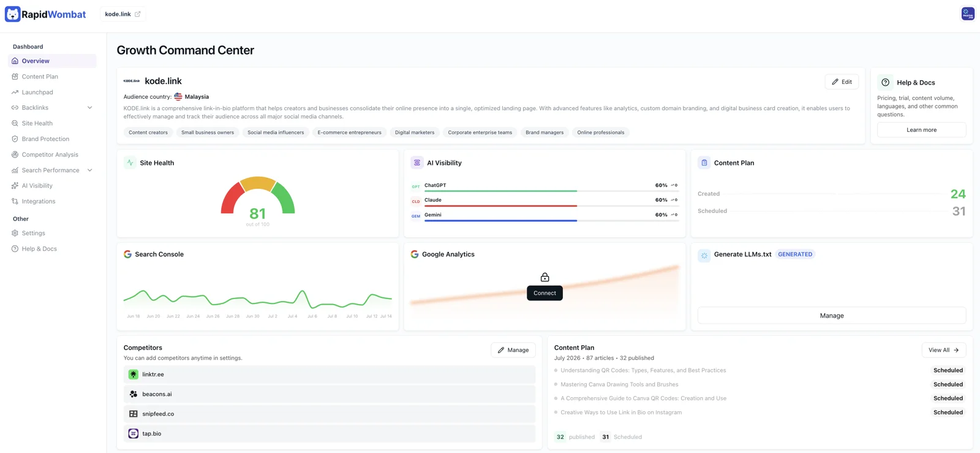The width and height of the screenshot is (980, 453).
Task: Click the GENERATED status badge
Action: pyautogui.click(x=795, y=254)
